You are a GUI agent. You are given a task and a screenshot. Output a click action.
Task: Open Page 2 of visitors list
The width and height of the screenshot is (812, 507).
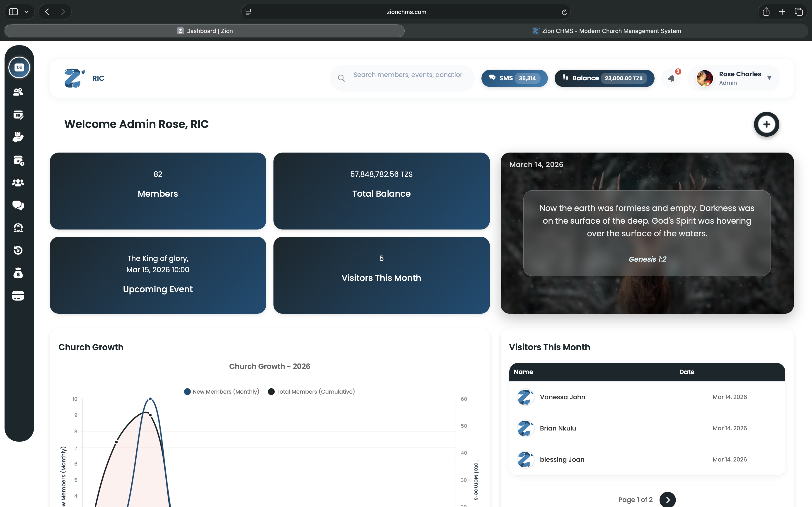[x=667, y=499]
